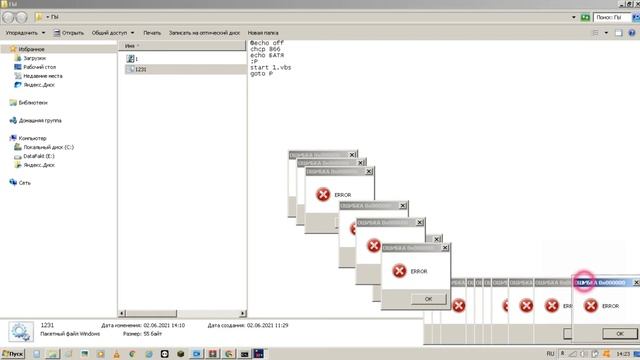Click the left arrow of horizontal scrollbar
The height and width of the screenshot is (360, 640).
pyautogui.click(x=122, y=313)
